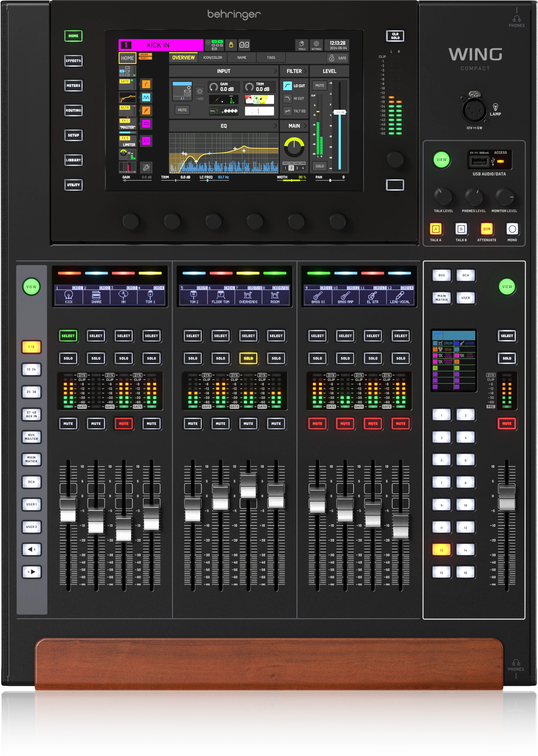The width and height of the screenshot is (538, 756).
Task: Open the Tags tab
Action: [x=271, y=58]
